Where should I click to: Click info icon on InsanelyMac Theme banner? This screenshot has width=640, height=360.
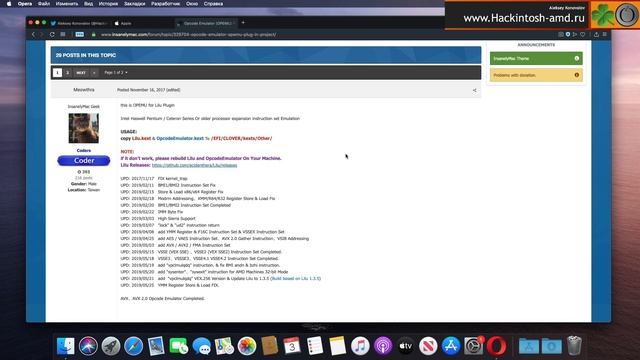click(x=577, y=58)
